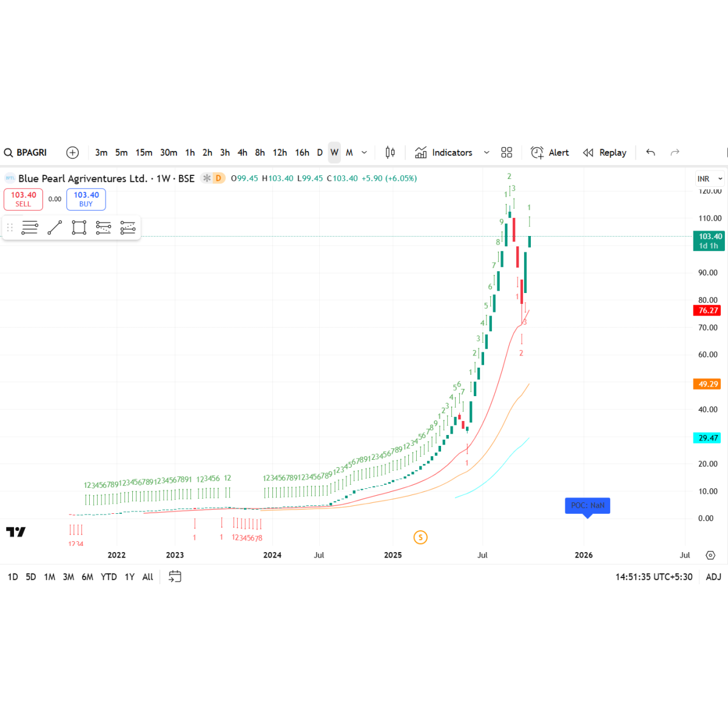Image resolution: width=728 pixels, height=728 pixels.
Task: Open chart settings gear on the price axis
Action: pyautogui.click(x=710, y=555)
